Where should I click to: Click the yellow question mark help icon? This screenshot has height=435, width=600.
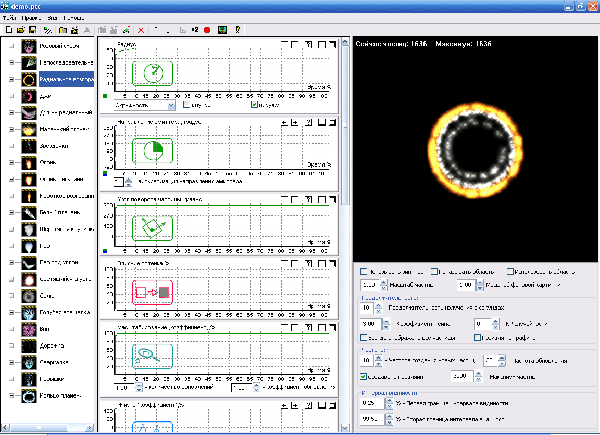pos(236,30)
